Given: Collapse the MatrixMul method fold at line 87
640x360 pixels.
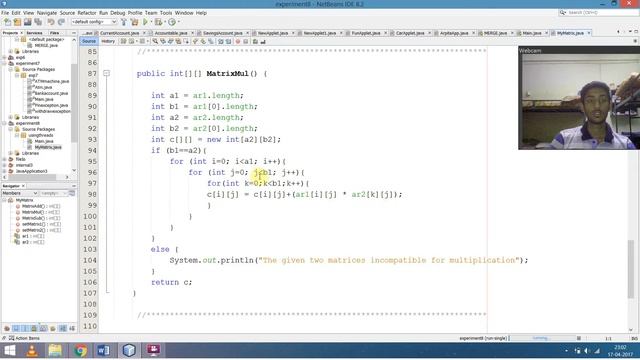Looking at the screenshot, I should [107, 73].
